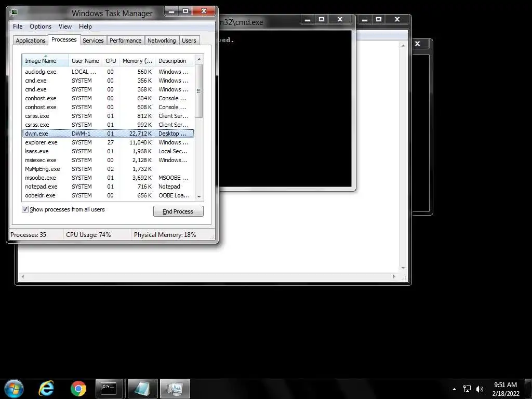
Task: Maximize the cmd.exe window
Action: pos(321,20)
